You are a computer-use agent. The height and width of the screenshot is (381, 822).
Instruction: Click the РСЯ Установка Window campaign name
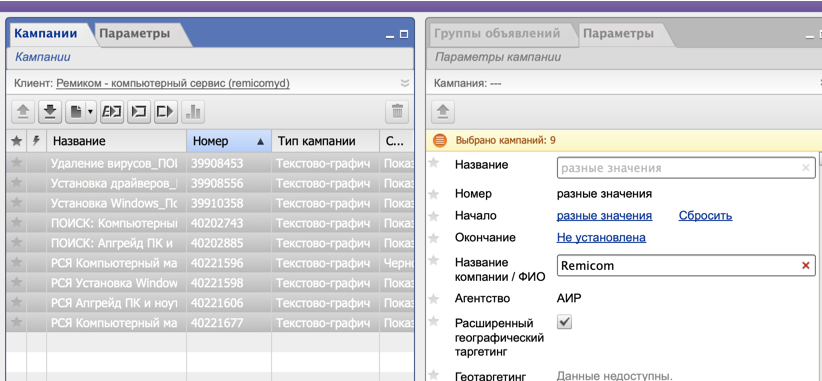click(x=114, y=283)
